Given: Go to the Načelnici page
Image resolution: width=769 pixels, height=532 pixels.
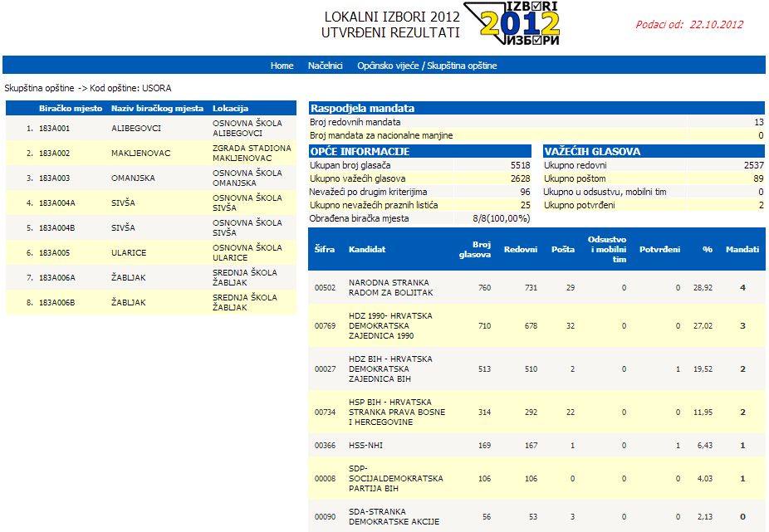Looking at the screenshot, I should tap(326, 66).
